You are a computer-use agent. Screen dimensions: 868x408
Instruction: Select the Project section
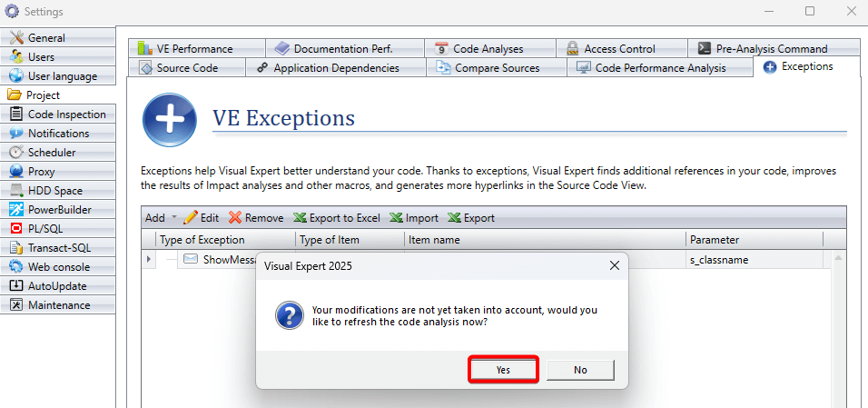pyautogui.click(x=57, y=95)
